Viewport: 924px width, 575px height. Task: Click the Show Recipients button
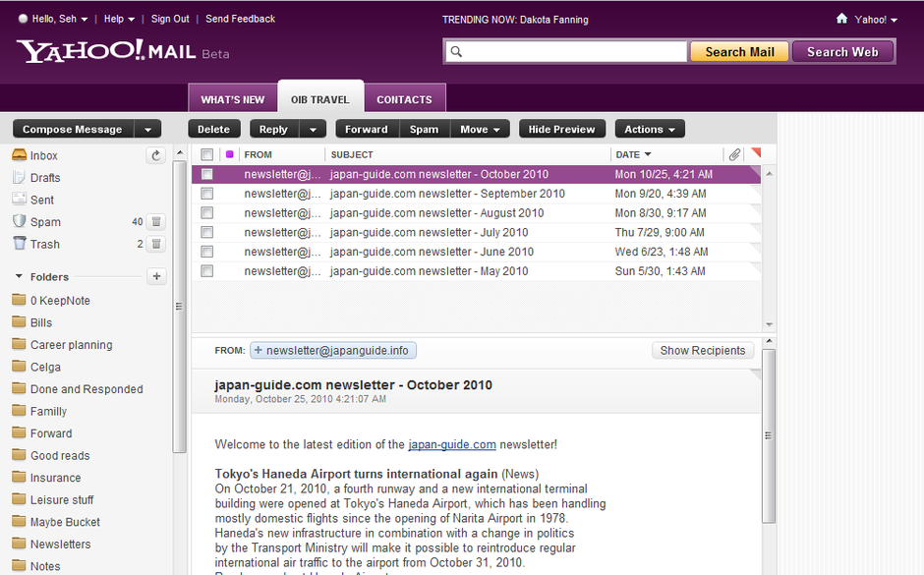tap(703, 351)
